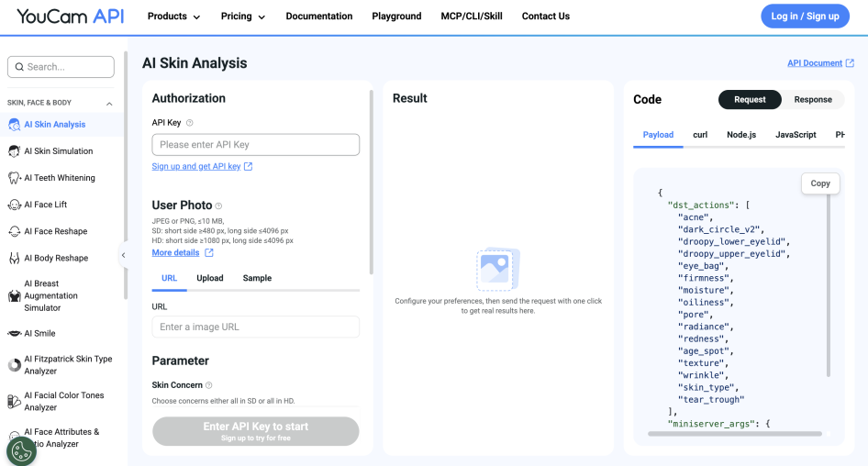Click the AI Smile lips icon
The image size is (868, 466).
pyautogui.click(x=15, y=333)
